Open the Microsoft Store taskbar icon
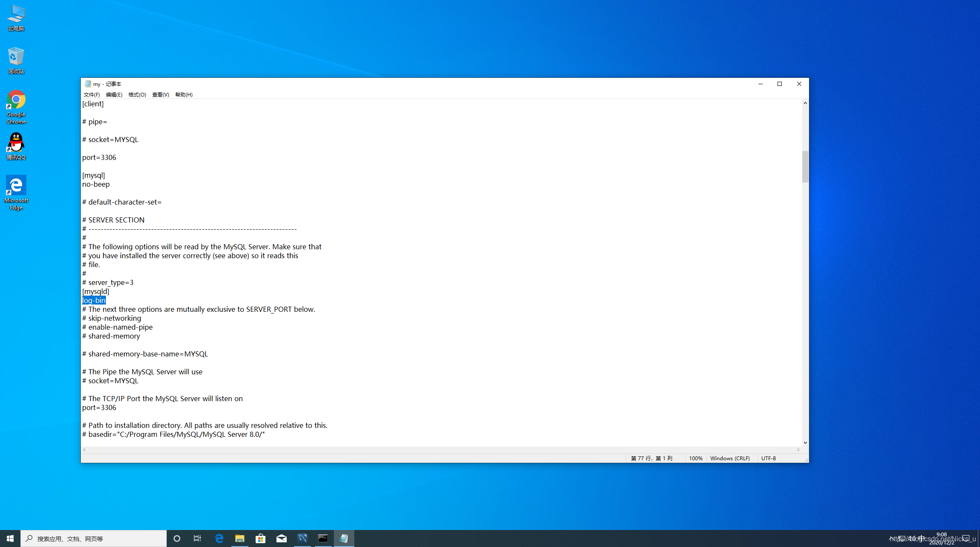The height and width of the screenshot is (547, 980). 260,538
